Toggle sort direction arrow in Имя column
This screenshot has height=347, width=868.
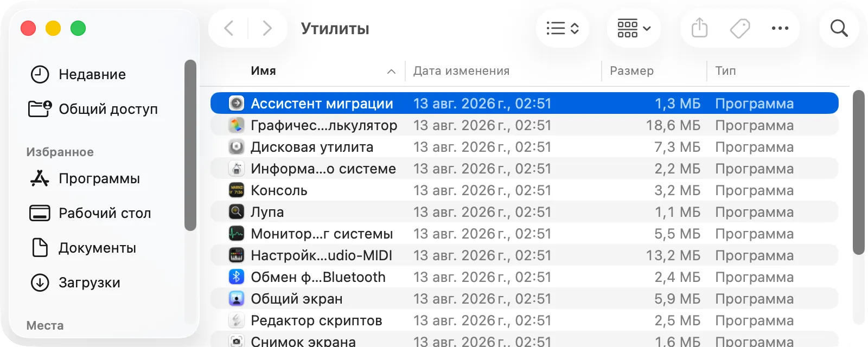(391, 72)
